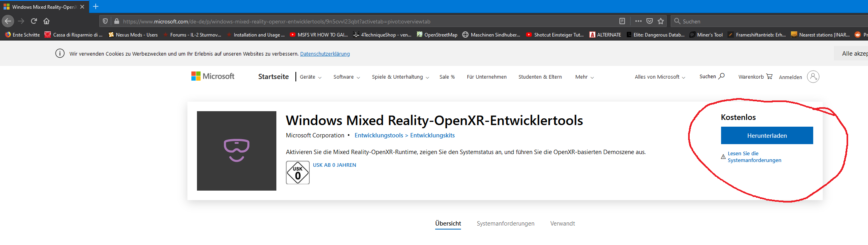Go to the browser home page

click(x=46, y=21)
